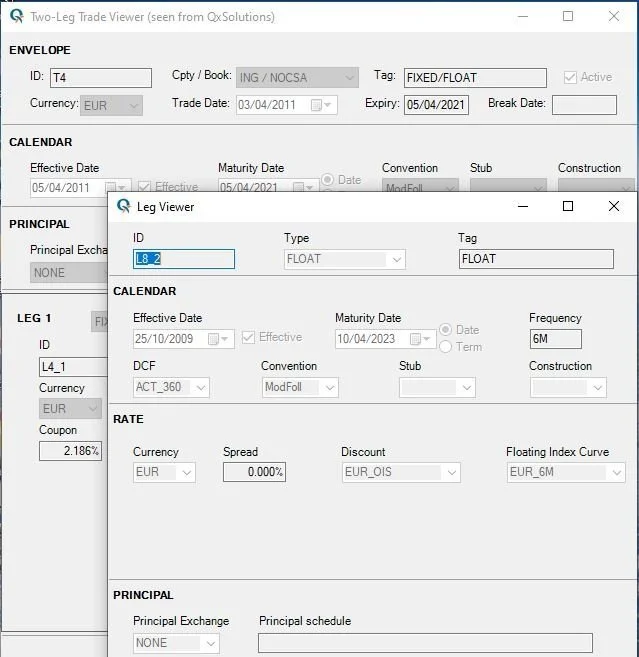The width and height of the screenshot is (639, 657).
Task: Open the Leg 1 Currency EUR dropdown
Action: tap(70, 409)
